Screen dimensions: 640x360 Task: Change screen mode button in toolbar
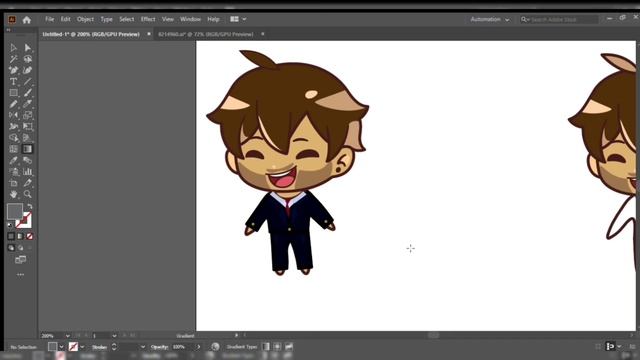(x=20, y=260)
